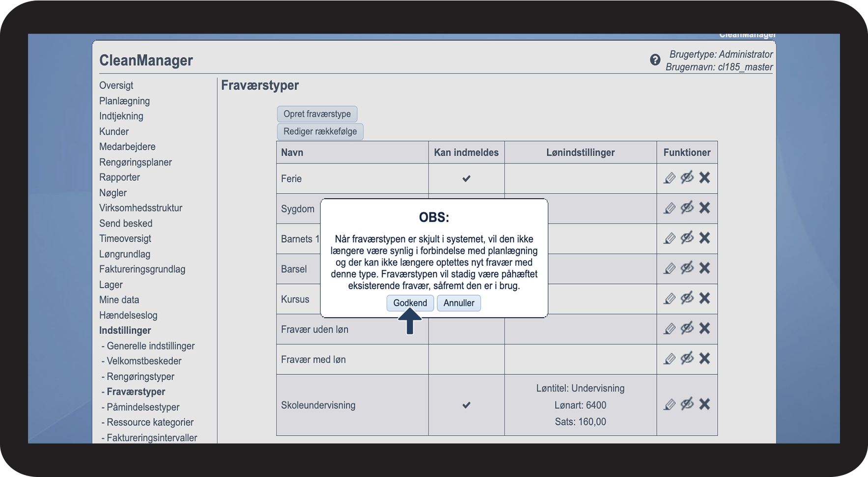Go to Generelle indstillinger submenu
868x477 pixels.
[150, 346]
